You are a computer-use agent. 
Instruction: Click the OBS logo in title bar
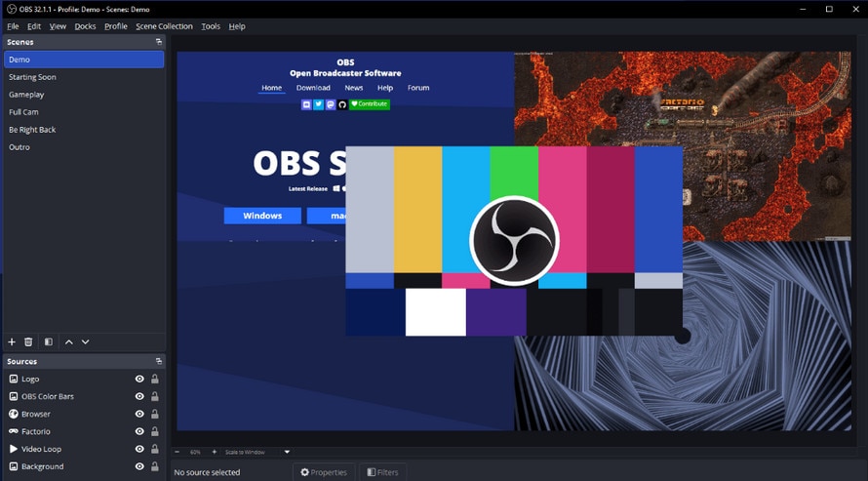coord(11,9)
